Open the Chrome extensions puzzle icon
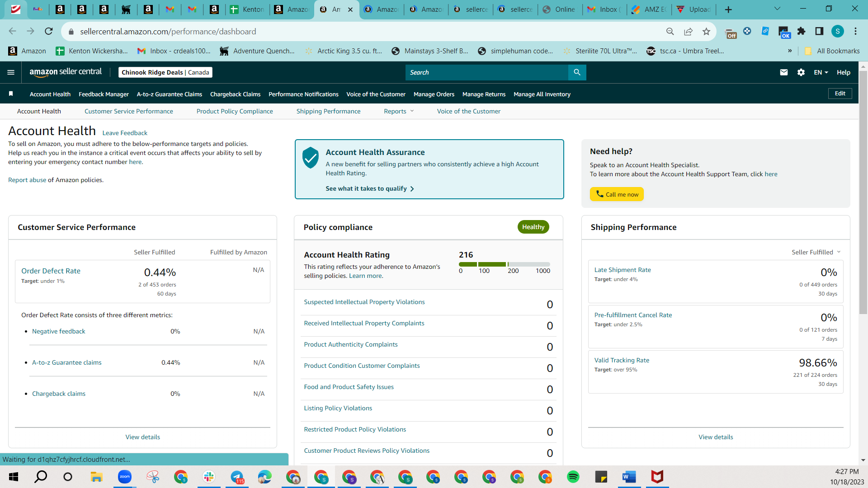The height and width of the screenshot is (488, 868). click(x=802, y=31)
